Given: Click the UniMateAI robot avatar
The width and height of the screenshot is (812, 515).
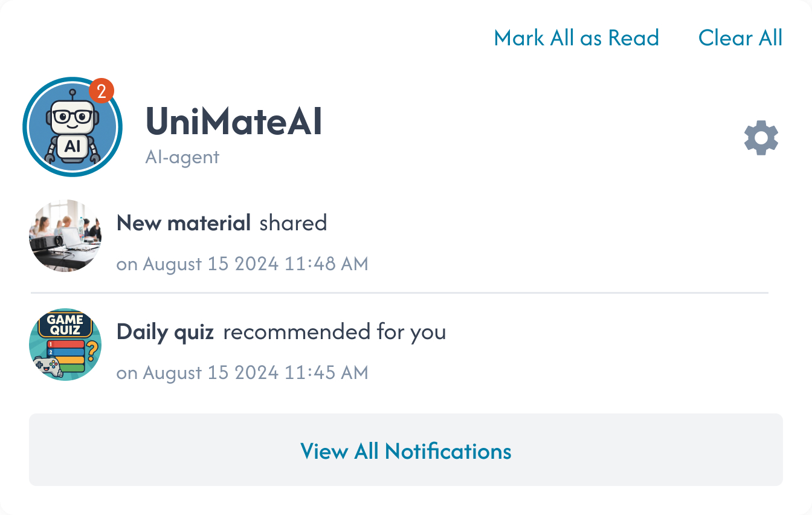Looking at the screenshot, I should click(72, 126).
